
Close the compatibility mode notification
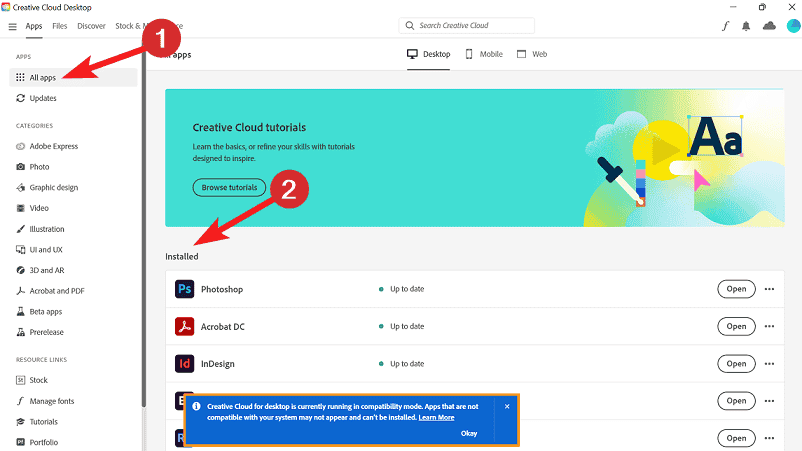507,407
